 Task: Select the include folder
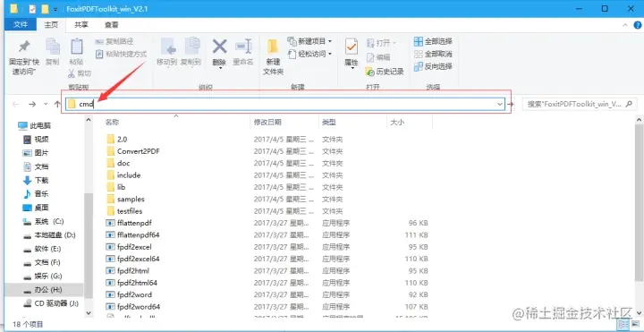coord(123,175)
